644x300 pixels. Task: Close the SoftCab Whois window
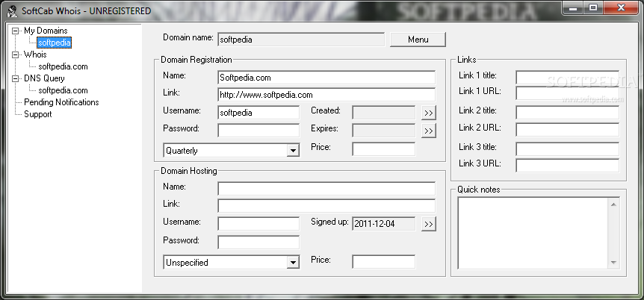click(621, 7)
